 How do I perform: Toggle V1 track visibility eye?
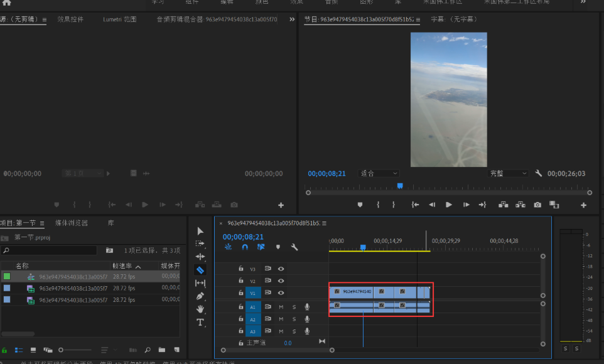pyautogui.click(x=281, y=292)
